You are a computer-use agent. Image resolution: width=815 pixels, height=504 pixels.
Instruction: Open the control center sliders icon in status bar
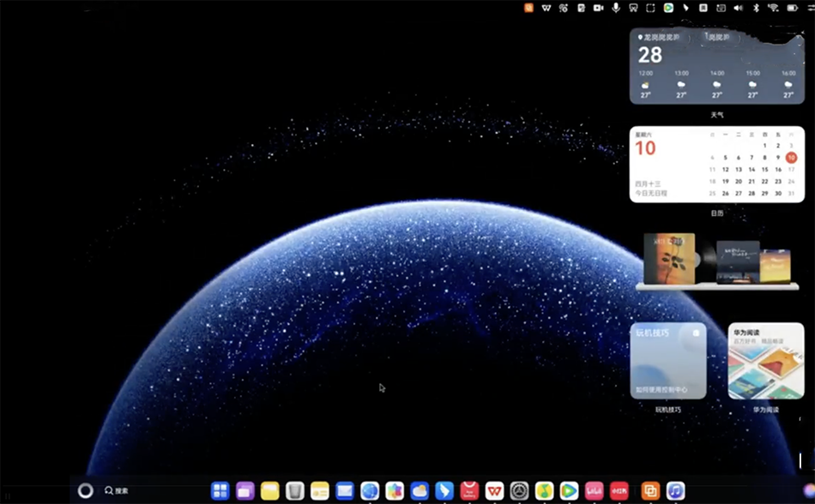pyautogui.click(x=811, y=8)
